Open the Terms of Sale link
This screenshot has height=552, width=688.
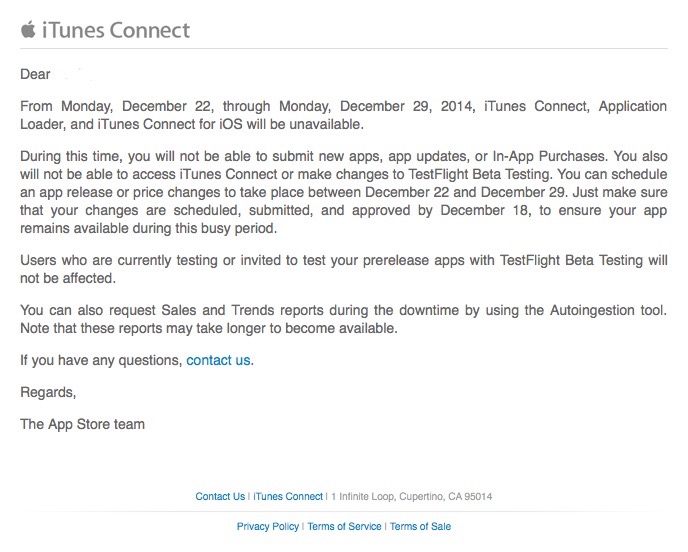click(x=420, y=526)
